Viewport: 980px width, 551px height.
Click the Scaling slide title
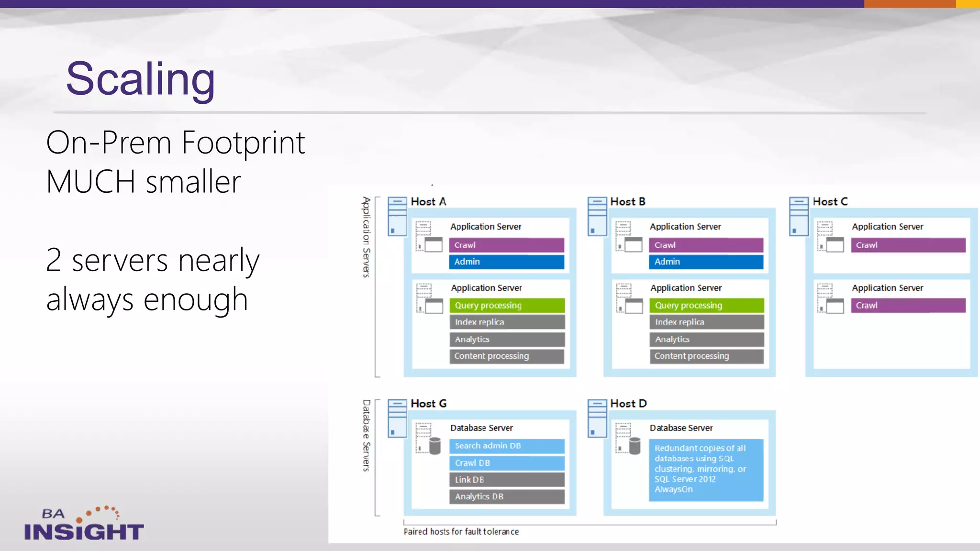point(140,79)
